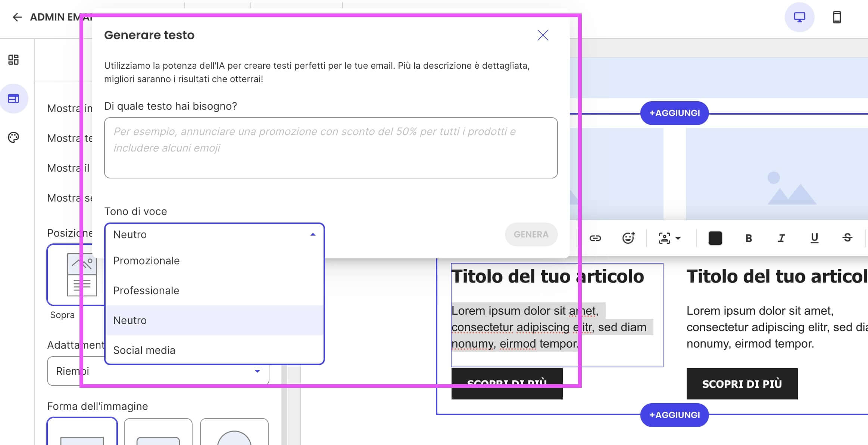The width and height of the screenshot is (868, 445).
Task: Toggle bold formatting
Action: [749, 238]
